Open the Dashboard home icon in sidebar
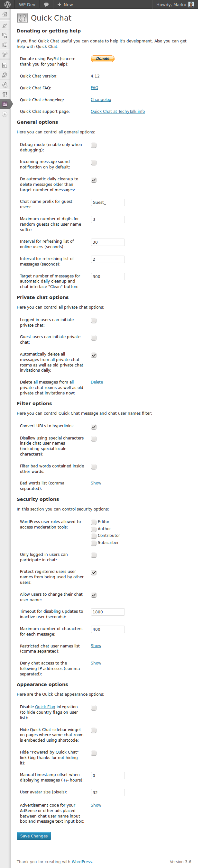Viewport: 203px width, 868px height. pyautogui.click(x=5, y=14)
